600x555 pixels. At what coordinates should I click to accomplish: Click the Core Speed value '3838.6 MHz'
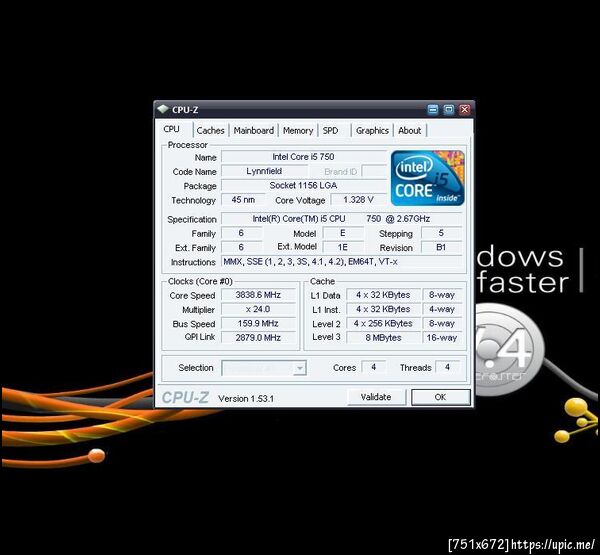(259, 295)
